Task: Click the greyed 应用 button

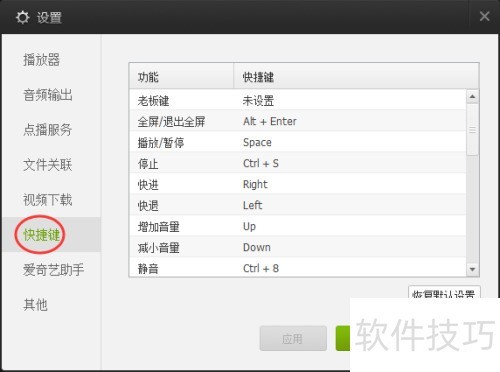Action: (x=293, y=338)
